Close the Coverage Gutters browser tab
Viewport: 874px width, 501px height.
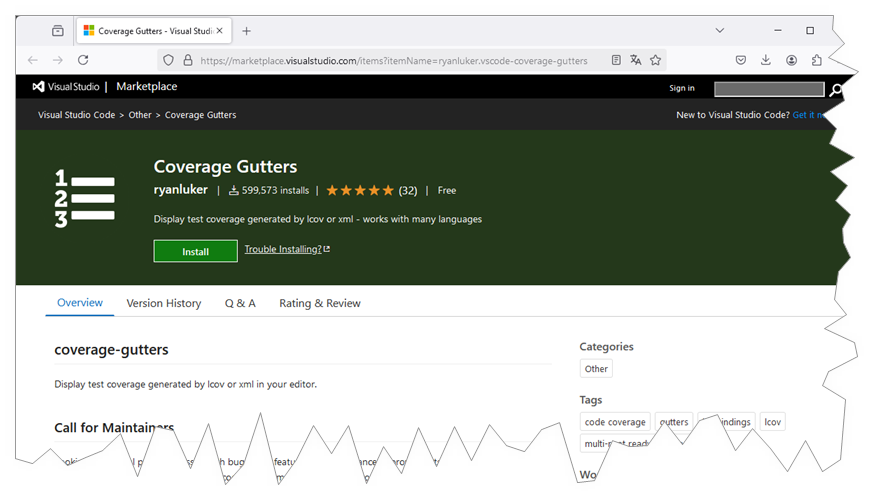pos(220,31)
